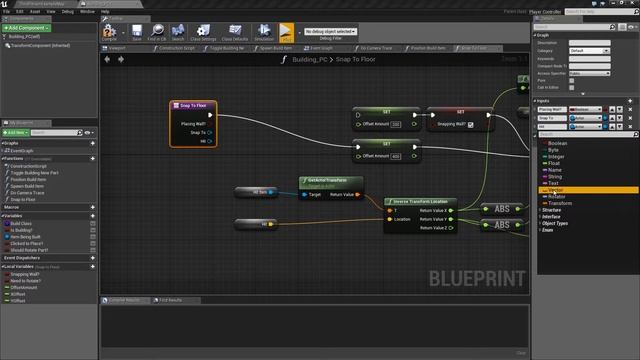Delete the Snap To input
The image size is (640, 360).
(630, 118)
